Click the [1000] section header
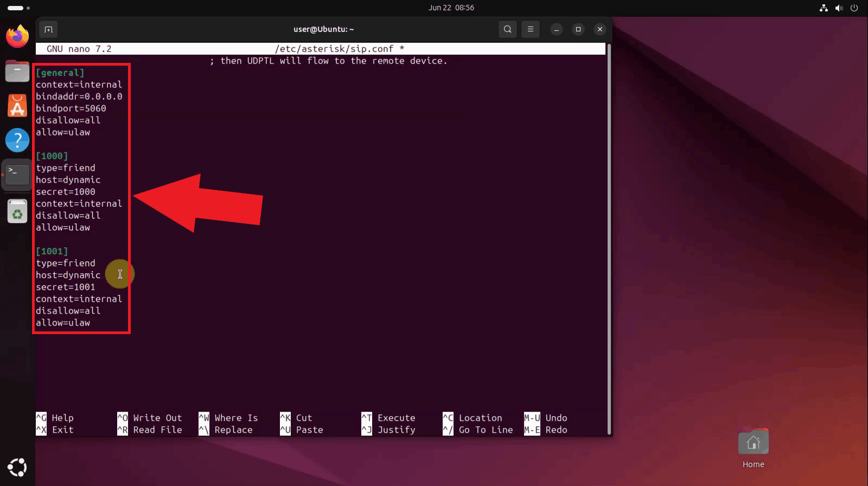 (52, 156)
